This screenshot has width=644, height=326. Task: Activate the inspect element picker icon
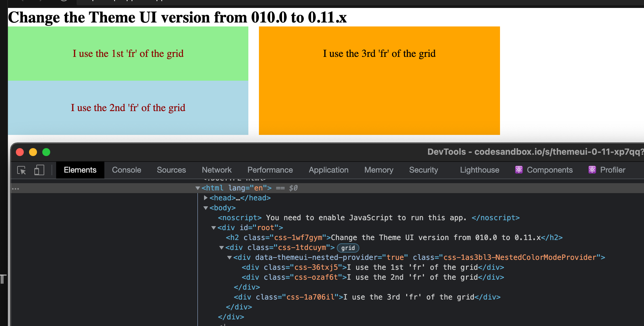coord(21,170)
